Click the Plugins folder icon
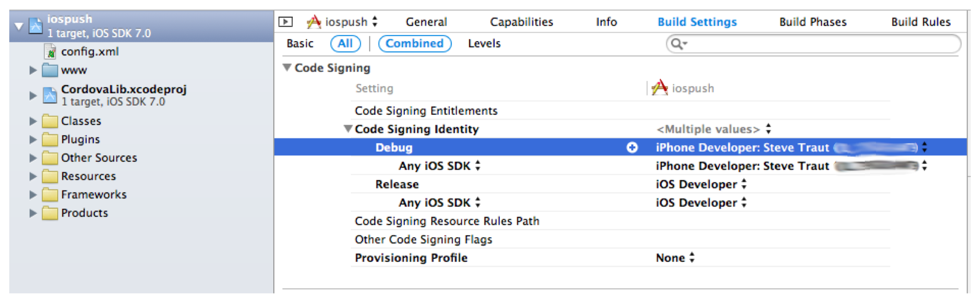980x303 pixels. coord(50,140)
